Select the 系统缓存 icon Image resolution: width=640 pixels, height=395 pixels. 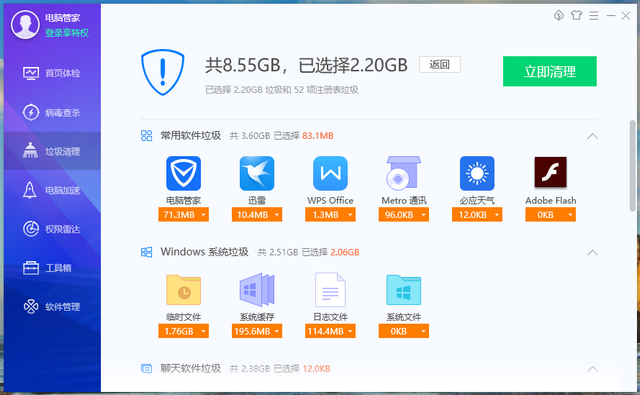coord(257,290)
